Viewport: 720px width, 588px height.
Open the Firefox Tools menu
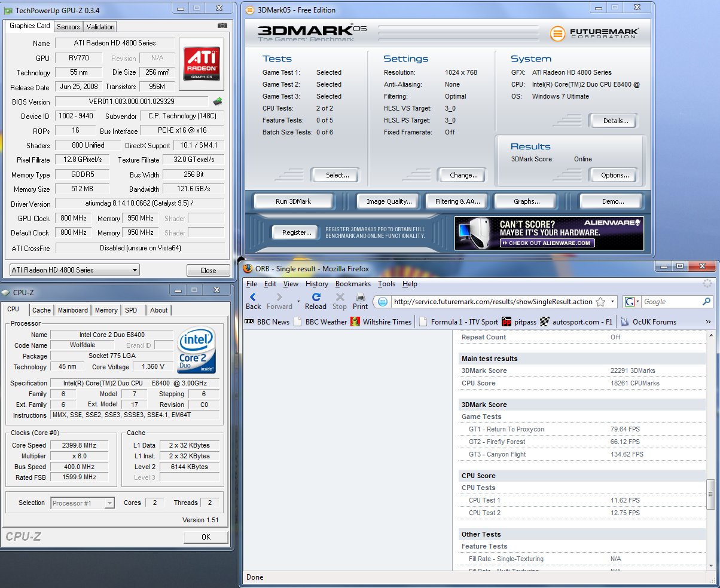point(387,284)
